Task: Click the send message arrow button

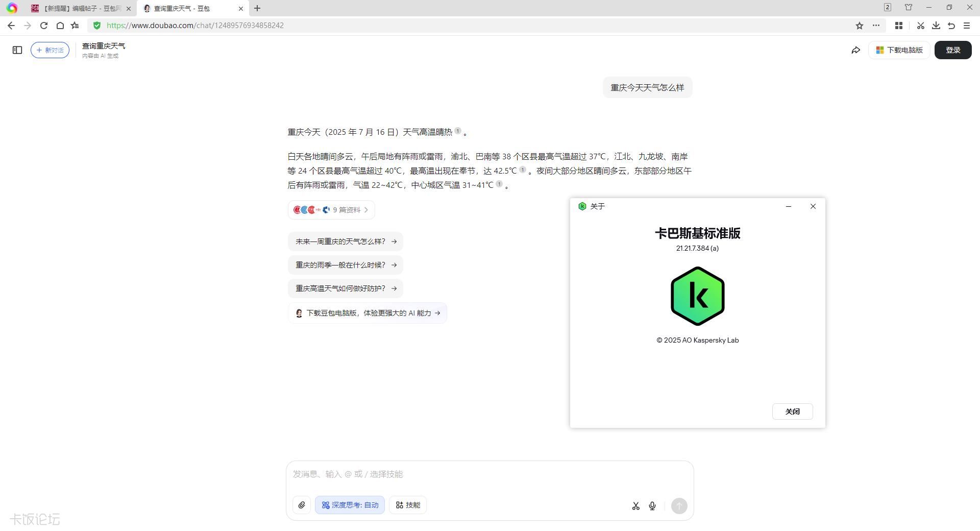Action: [x=679, y=506]
